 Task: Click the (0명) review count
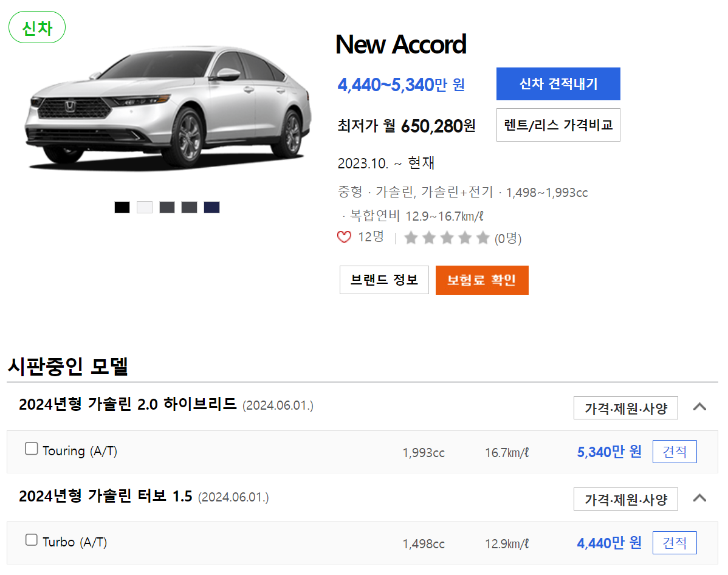click(x=508, y=239)
